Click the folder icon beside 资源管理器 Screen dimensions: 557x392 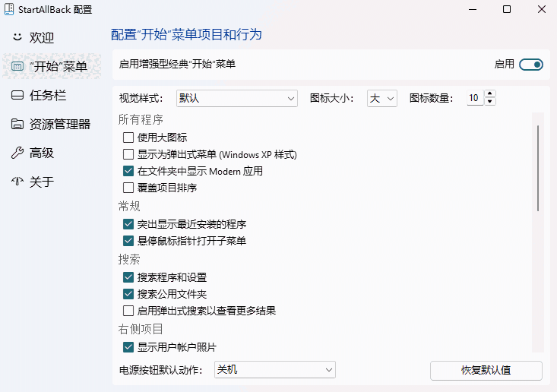point(17,124)
